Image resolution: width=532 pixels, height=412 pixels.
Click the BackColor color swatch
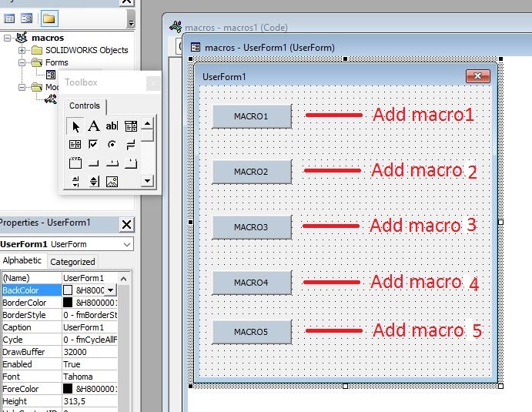point(68,290)
